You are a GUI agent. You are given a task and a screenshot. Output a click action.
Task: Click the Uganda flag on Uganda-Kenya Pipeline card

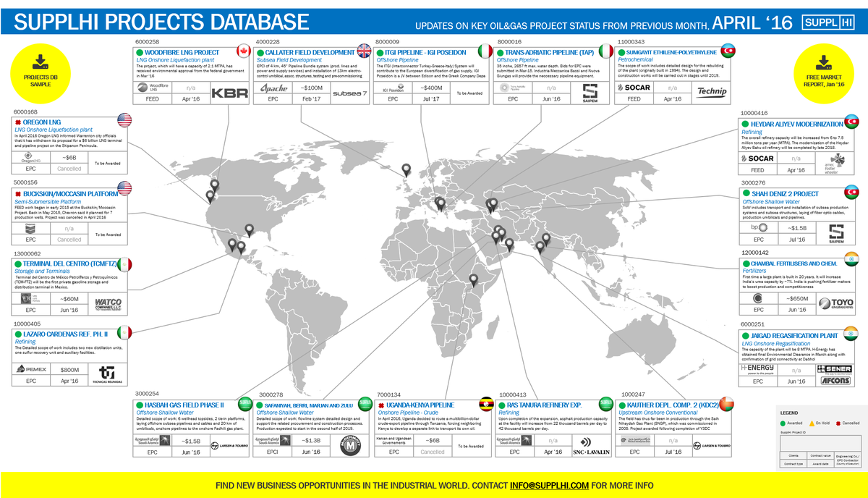tap(487, 404)
